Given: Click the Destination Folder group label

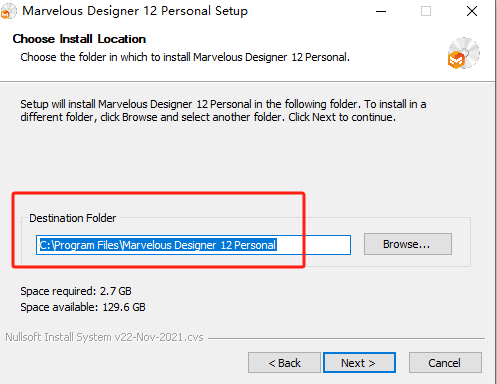Looking at the screenshot, I should pyautogui.click(x=73, y=218).
